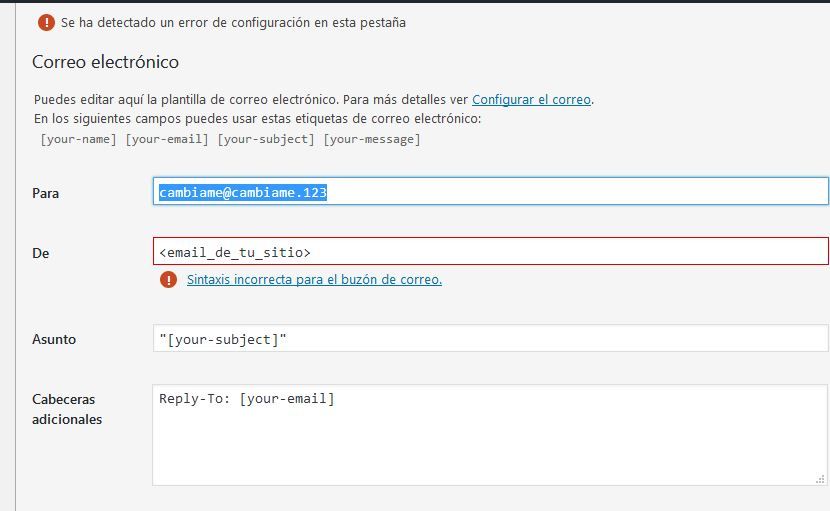Screen dimensions: 830x511
Task: Select the [your-subject] mail tag
Action: pyautogui.click(x=266, y=139)
